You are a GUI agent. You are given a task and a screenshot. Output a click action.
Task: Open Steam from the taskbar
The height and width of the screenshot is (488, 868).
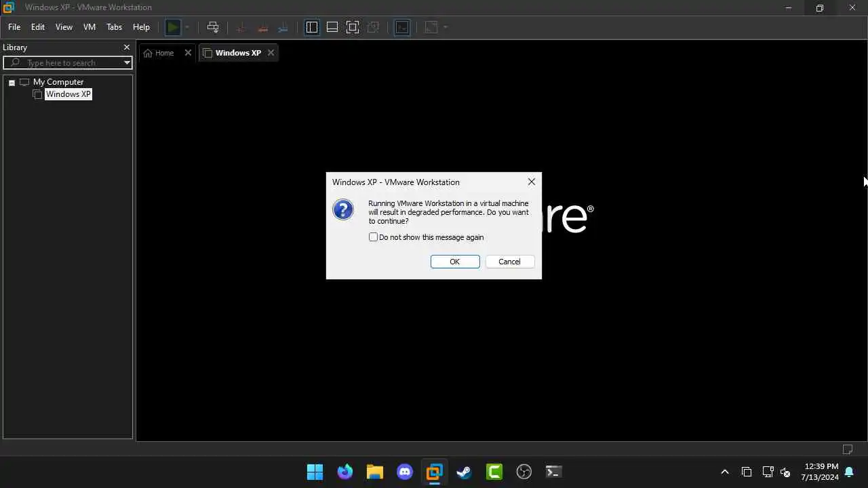(x=464, y=472)
